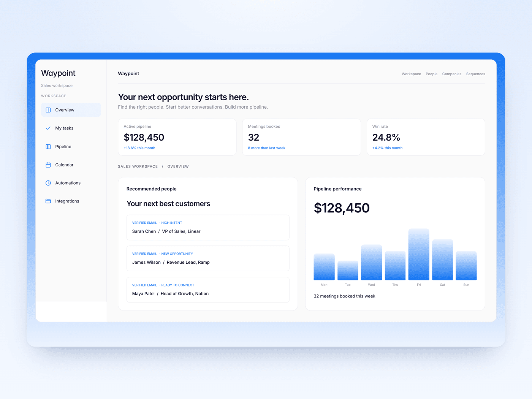This screenshot has width=532, height=399.
Task: Click the Sat bar in the chart
Action: point(442,260)
